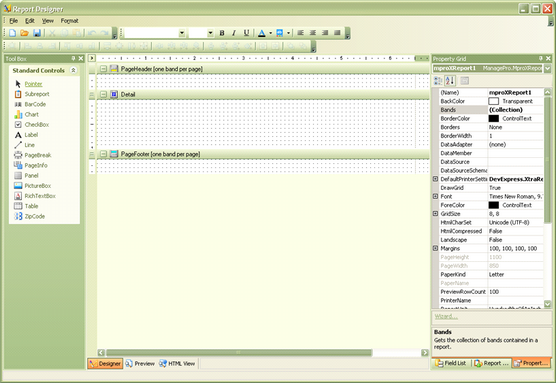This screenshot has width=556, height=383.
Task: Sort properties alphabetically
Action: 450,81
